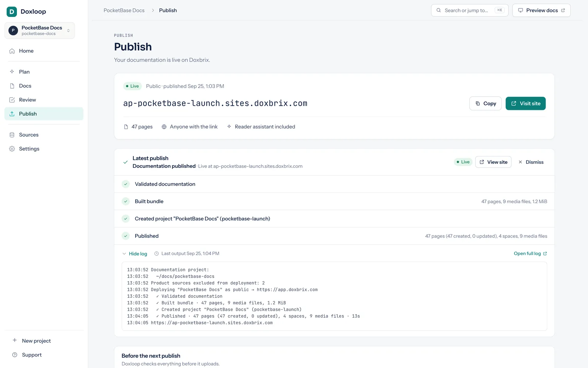Click the Live status badge near Public
588x368 pixels.
pyautogui.click(x=132, y=86)
